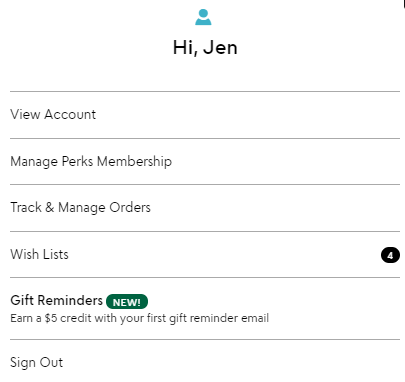Click the word 'Membership' in the Perks row

[135, 161]
